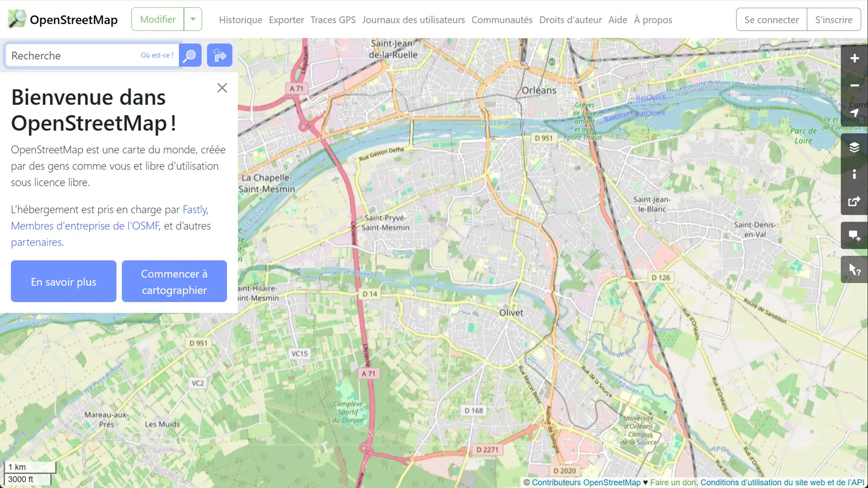Open the map key info icon
The width and height of the screenshot is (868, 488).
854,174
